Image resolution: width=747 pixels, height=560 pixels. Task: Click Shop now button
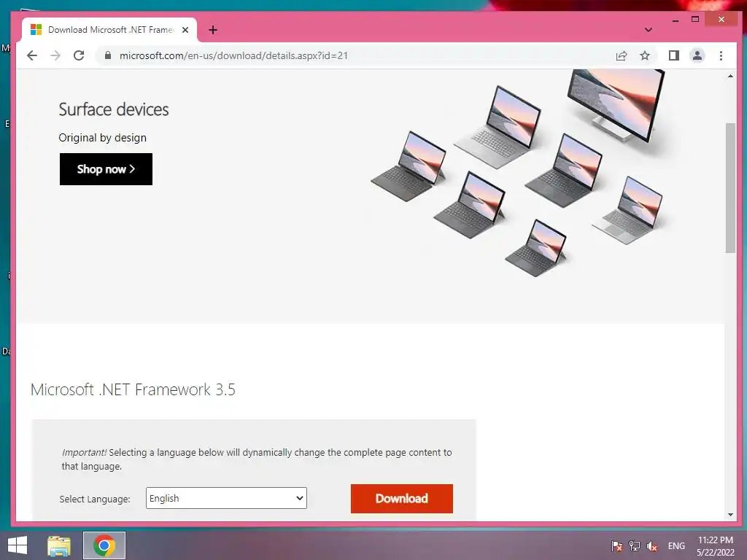106,169
